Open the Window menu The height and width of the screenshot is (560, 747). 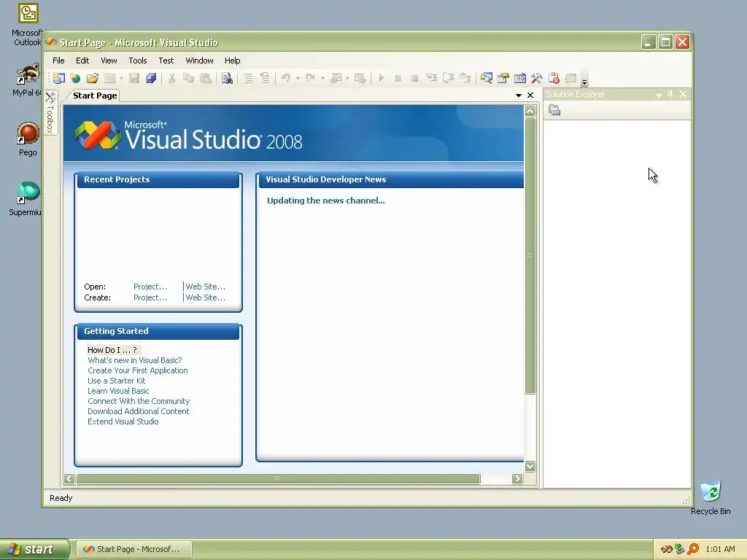[200, 61]
